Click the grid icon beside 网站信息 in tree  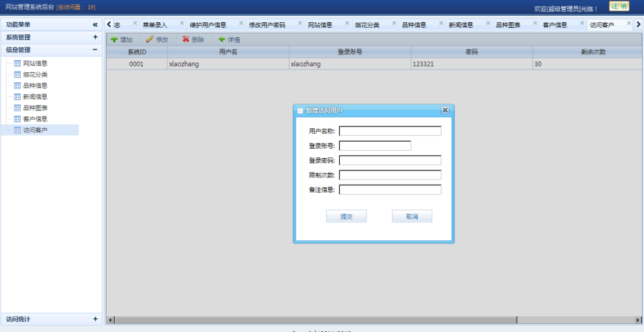click(x=17, y=64)
